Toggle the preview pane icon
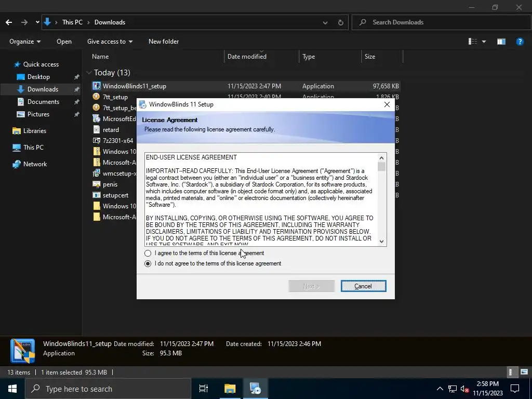Viewport: 532px width, 399px height. [x=501, y=42]
